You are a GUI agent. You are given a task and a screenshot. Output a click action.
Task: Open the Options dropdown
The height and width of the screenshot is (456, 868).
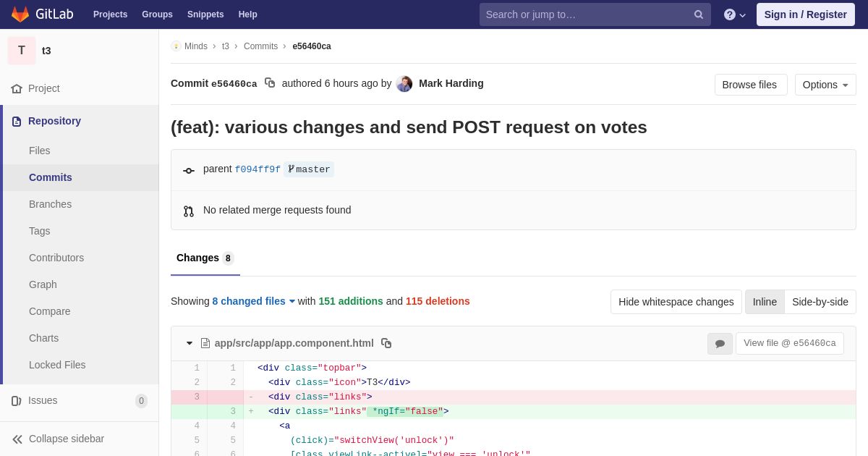click(x=825, y=85)
